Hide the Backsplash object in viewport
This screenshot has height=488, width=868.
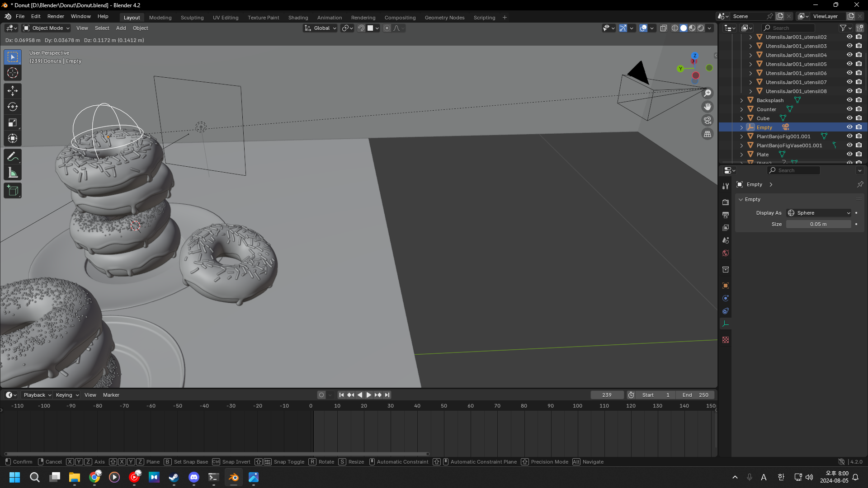pyautogui.click(x=849, y=100)
